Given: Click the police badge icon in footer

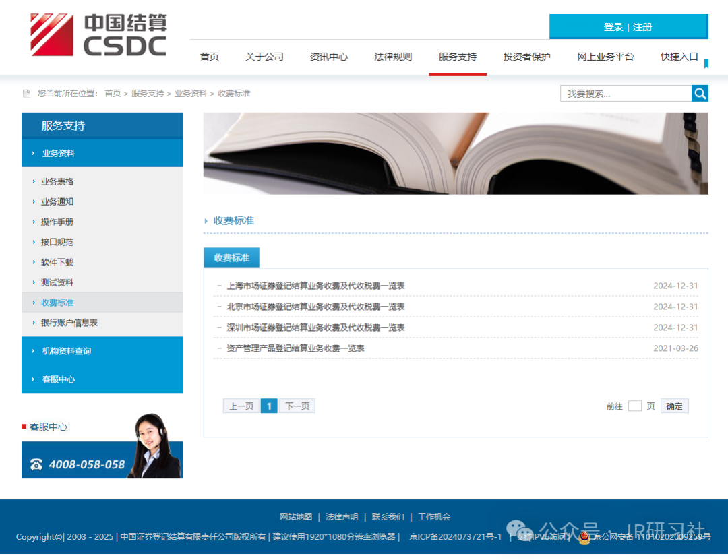Looking at the screenshot, I should [584, 537].
